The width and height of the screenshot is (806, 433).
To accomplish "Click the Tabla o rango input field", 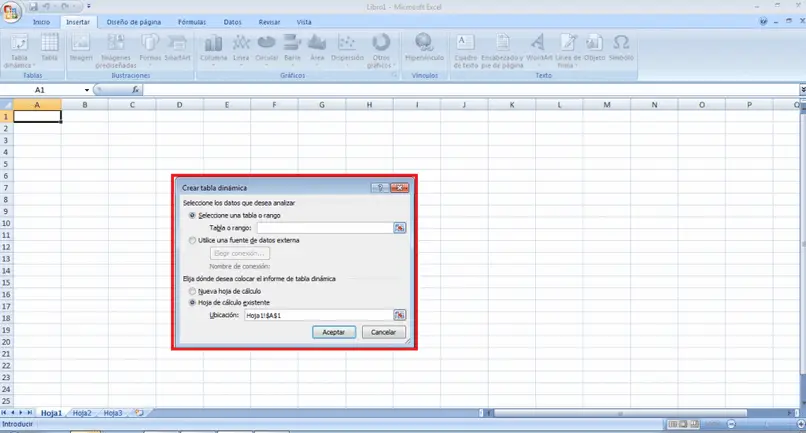I will [325, 227].
